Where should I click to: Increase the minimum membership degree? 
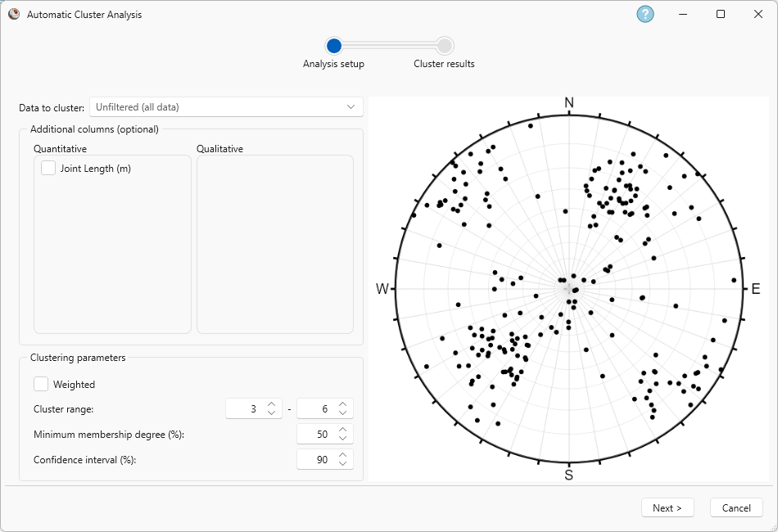tap(343, 430)
